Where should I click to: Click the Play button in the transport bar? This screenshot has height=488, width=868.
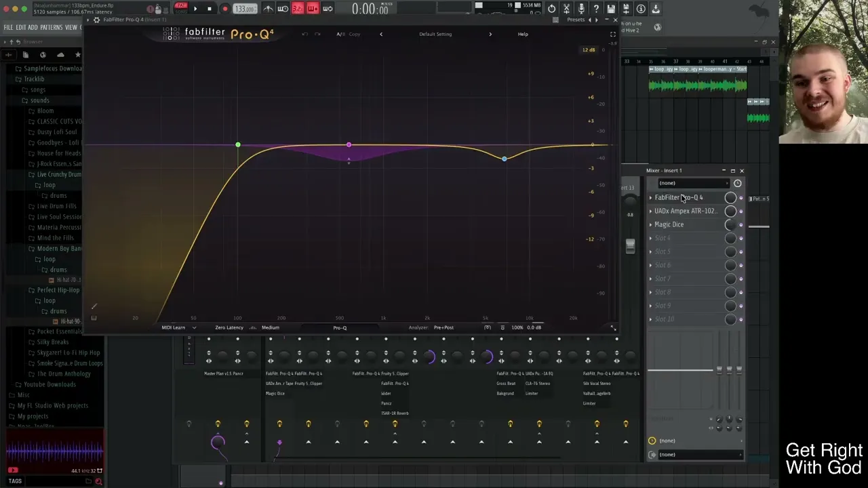(x=195, y=9)
